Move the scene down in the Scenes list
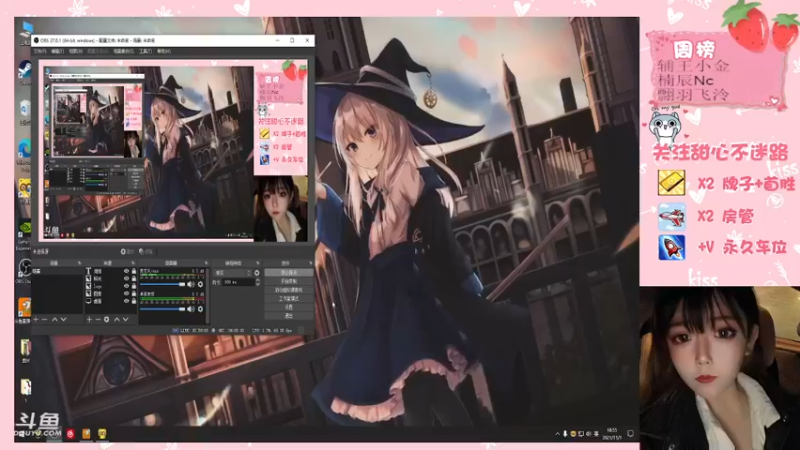Image resolution: width=800 pixels, height=450 pixels. pyautogui.click(x=63, y=319)
